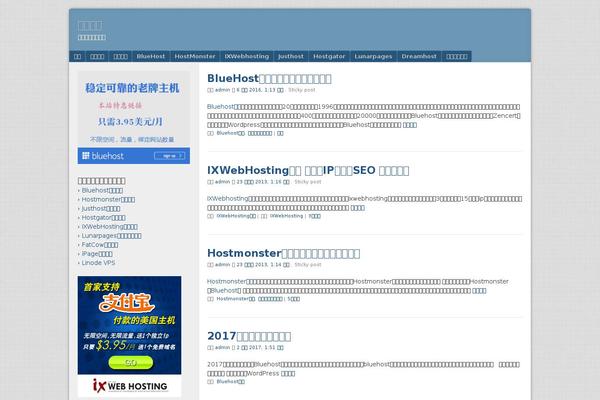Click the green GO button in ad

[130, 362]
